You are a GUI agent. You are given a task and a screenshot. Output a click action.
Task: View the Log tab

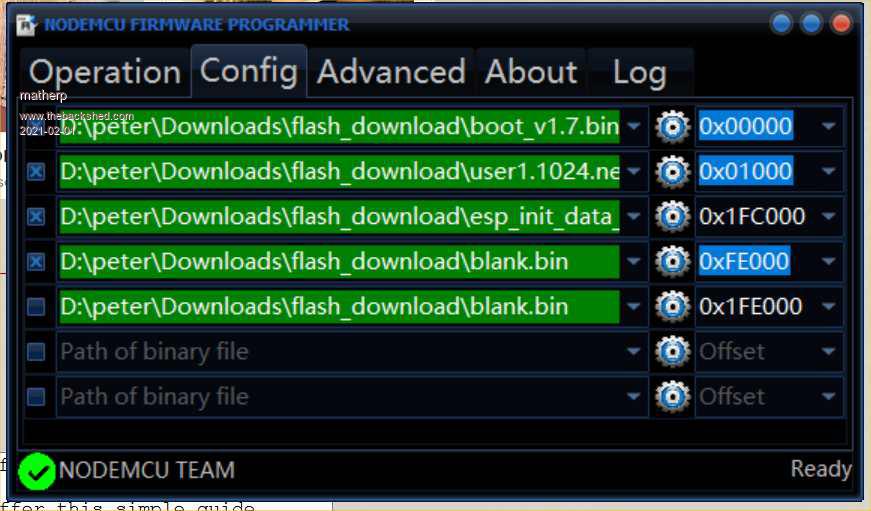tap(640, 72)
